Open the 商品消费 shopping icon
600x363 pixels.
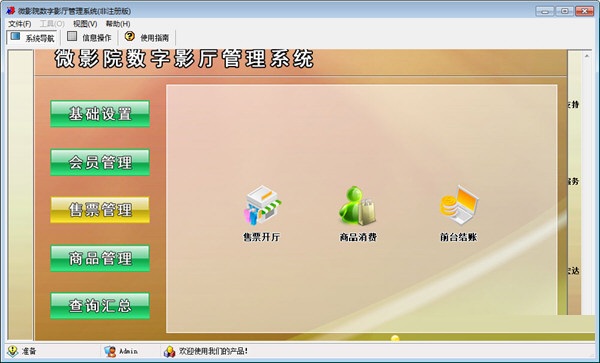(x=357, y=205)
